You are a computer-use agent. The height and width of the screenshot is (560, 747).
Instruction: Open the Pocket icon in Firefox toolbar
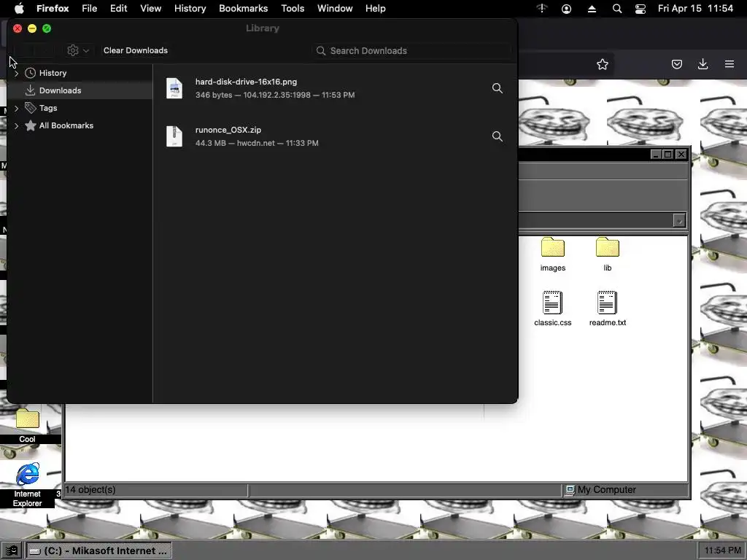[677, 64]
